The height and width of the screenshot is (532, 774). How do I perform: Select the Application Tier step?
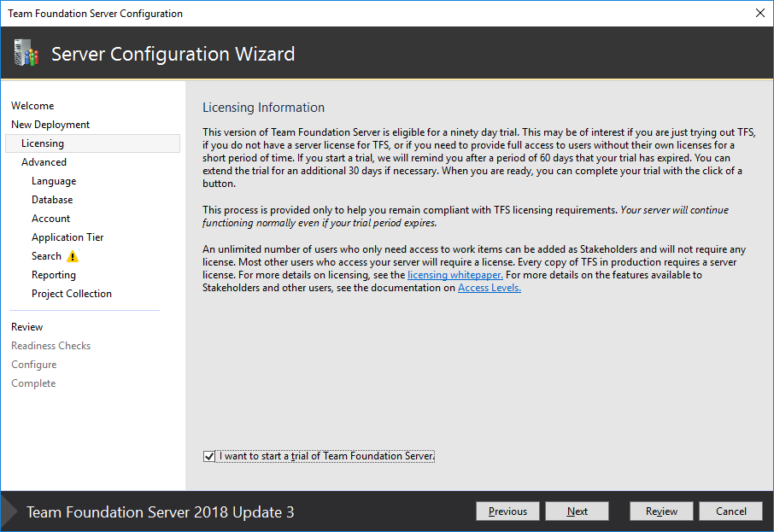tap(67, 237)
